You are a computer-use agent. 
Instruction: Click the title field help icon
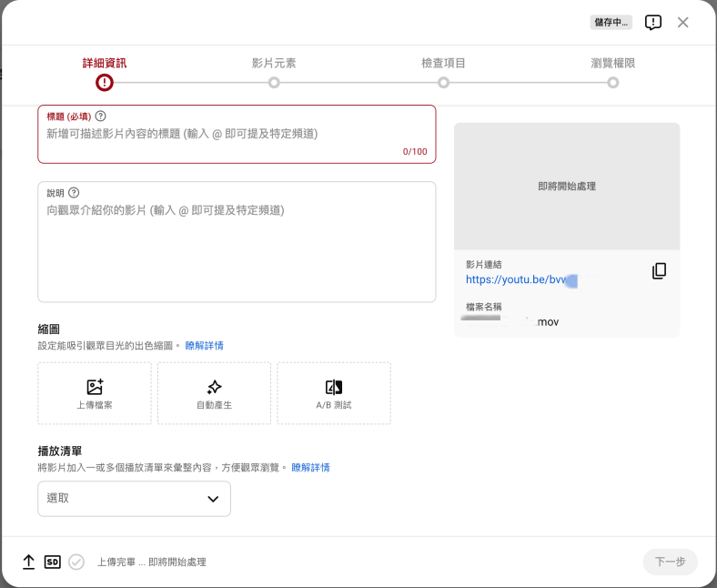(100, 117)
